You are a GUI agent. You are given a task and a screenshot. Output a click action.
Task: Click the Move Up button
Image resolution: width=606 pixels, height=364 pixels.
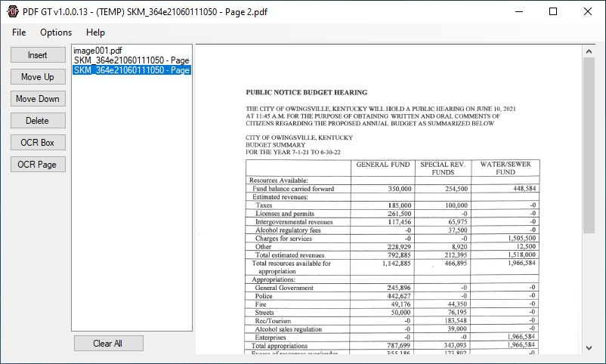pos(38,77)
